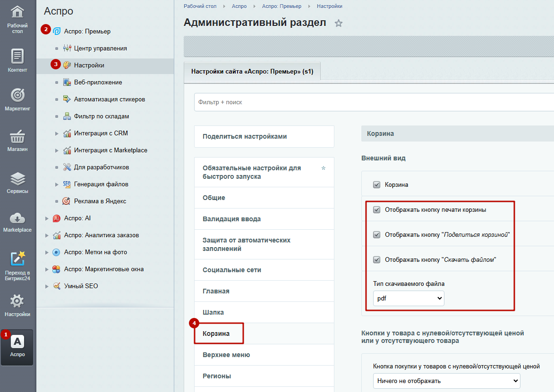Click the Аспро: Аналитика заказов icon
Image resolution: width=554 pixels, height=392 pixels.
(x=57, y=235)
